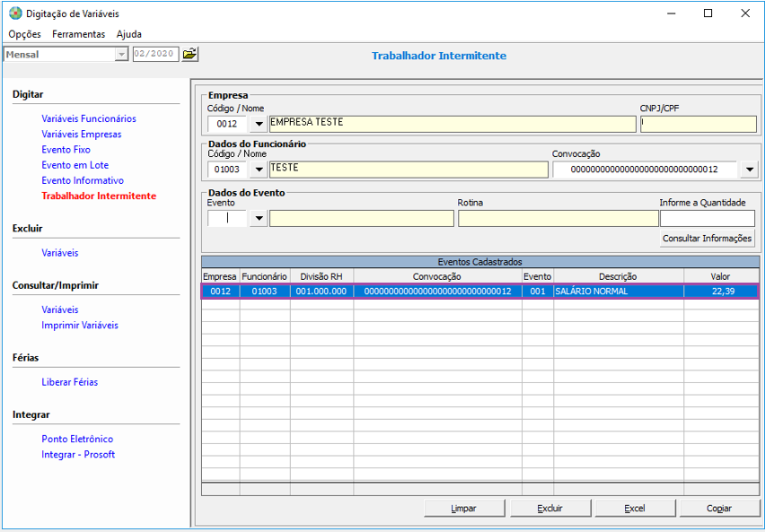The image size is (765, 532).
Task: Click the Divisão RH column header
Action: (321, 276)
